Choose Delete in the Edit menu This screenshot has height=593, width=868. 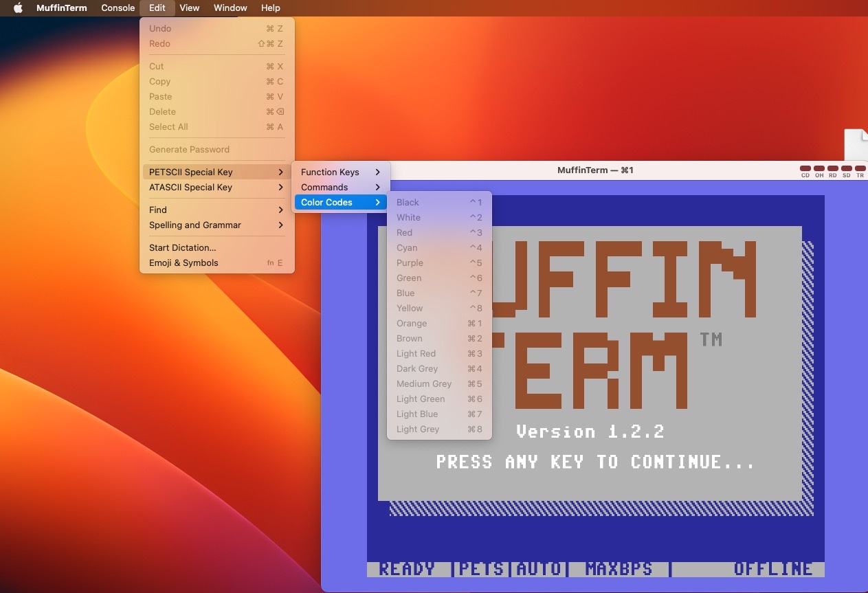pyautogui.click(x=217, y=111)
